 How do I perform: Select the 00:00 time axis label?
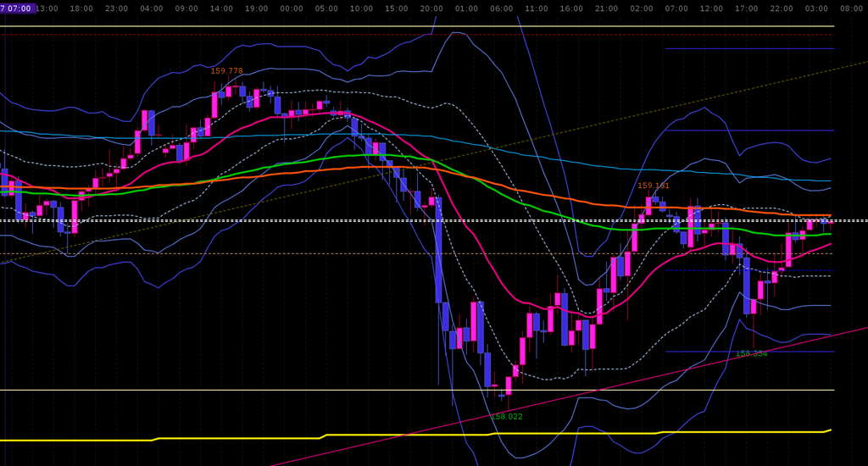point(292,8)
